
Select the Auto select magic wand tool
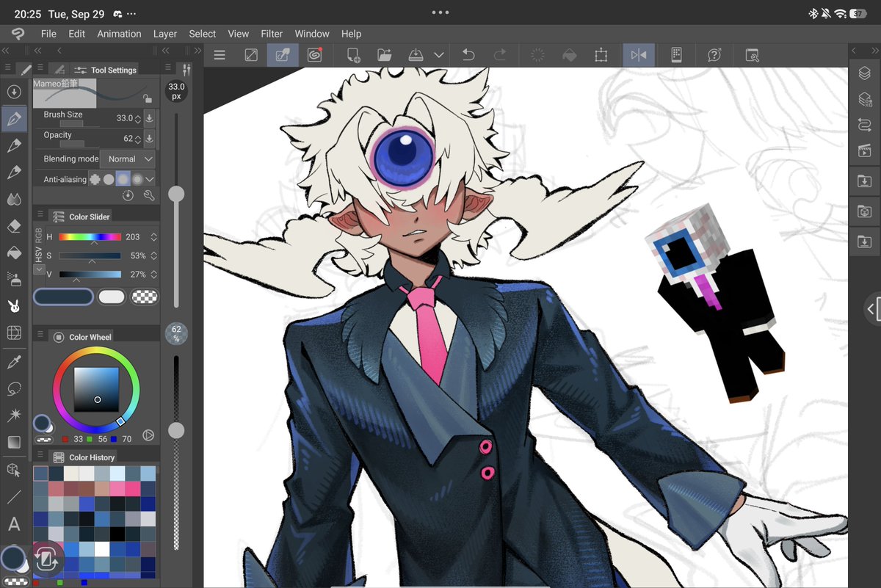click(13, 415)
